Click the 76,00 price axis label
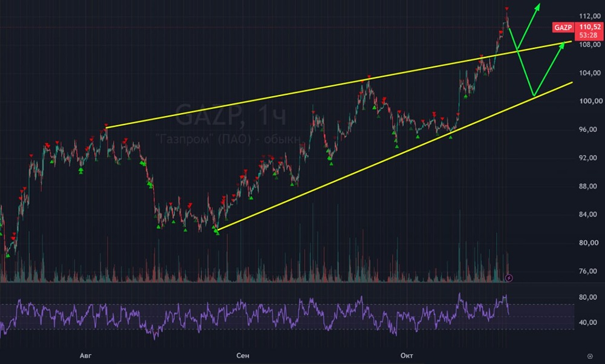605x364 pixels. pyautogui.click(x=588, y=271)
